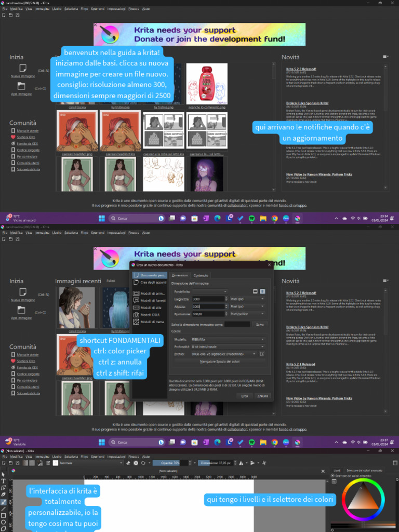Click the Risoluzione spin arrows
Screen dimensions: 399x532
(227, 314)
